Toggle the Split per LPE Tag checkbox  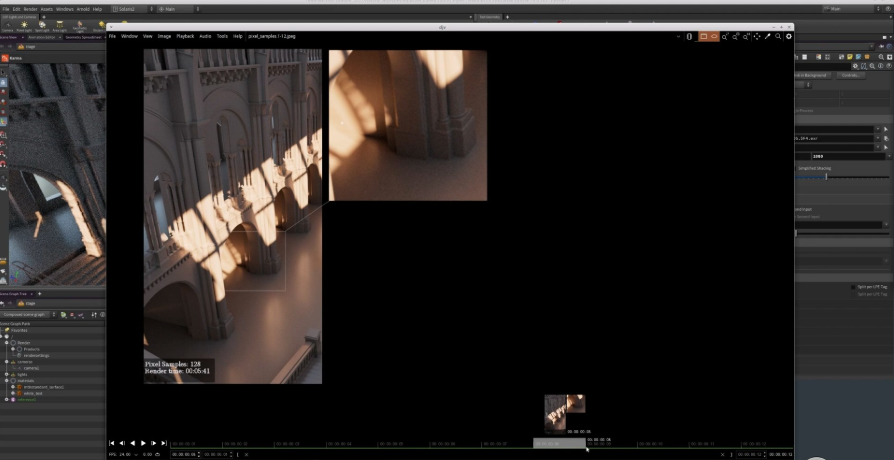click(x=853, y=287)
